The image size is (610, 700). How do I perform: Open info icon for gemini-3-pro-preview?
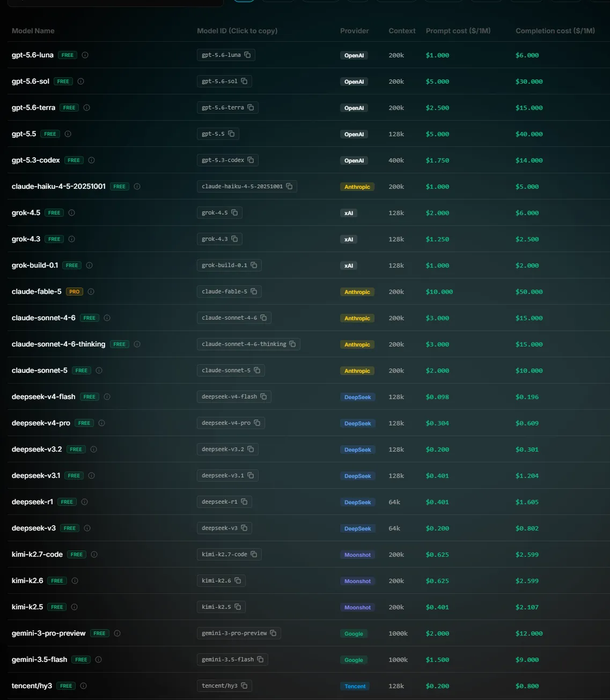[x=117, y=633]
